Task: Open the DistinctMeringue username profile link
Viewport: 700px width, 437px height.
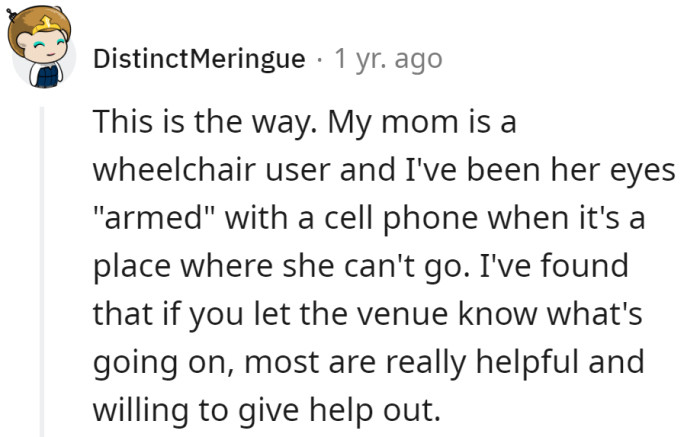Action: 199,59
